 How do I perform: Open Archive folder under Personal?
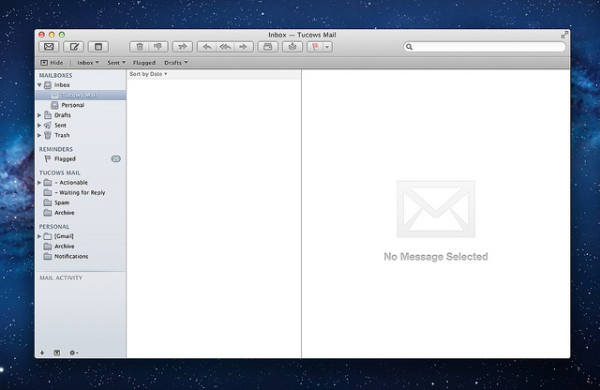(x=64, y=246)
